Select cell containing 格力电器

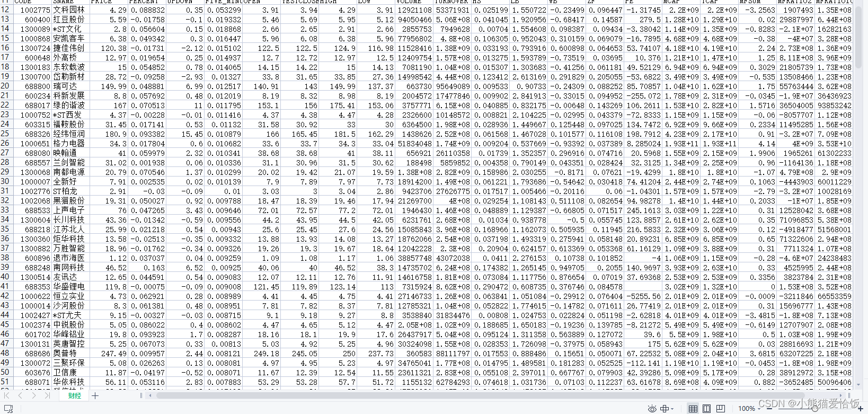pyautogui.click(x=70, y=143)
